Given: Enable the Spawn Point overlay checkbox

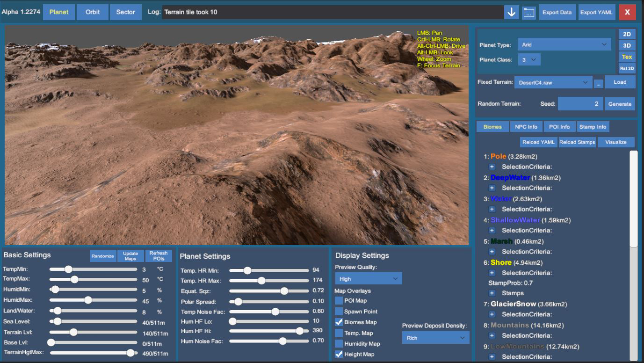Looking at the screenshot, I should tap(339, 311).
